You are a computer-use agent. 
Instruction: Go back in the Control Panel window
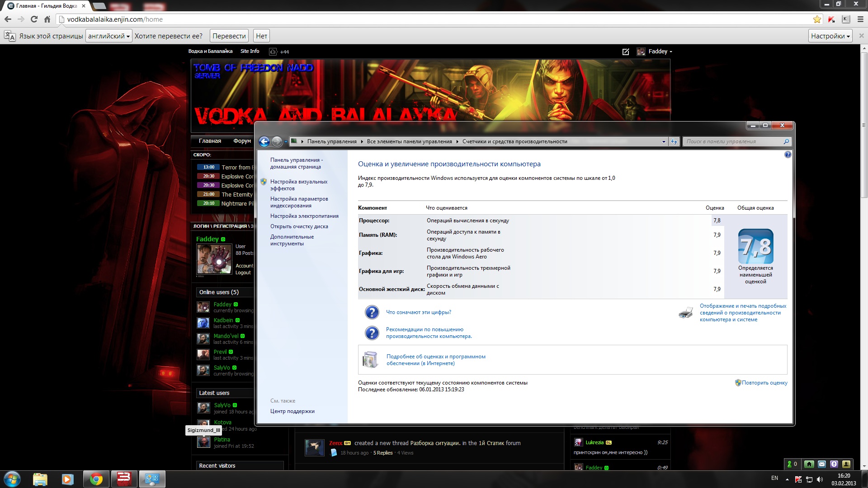(x=264, y=141)
